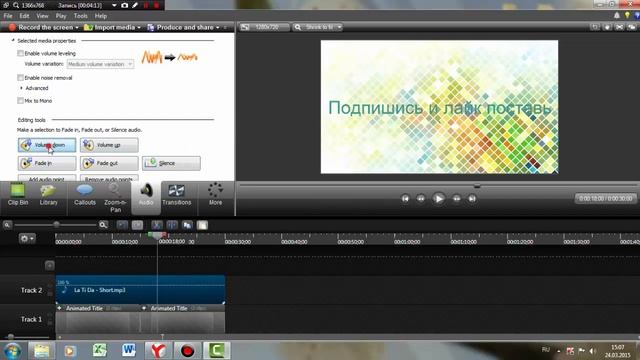Image resolution: width=640 pixels, height=360 pixels.
Task: Click the detach preview icon
Action: 631,27
